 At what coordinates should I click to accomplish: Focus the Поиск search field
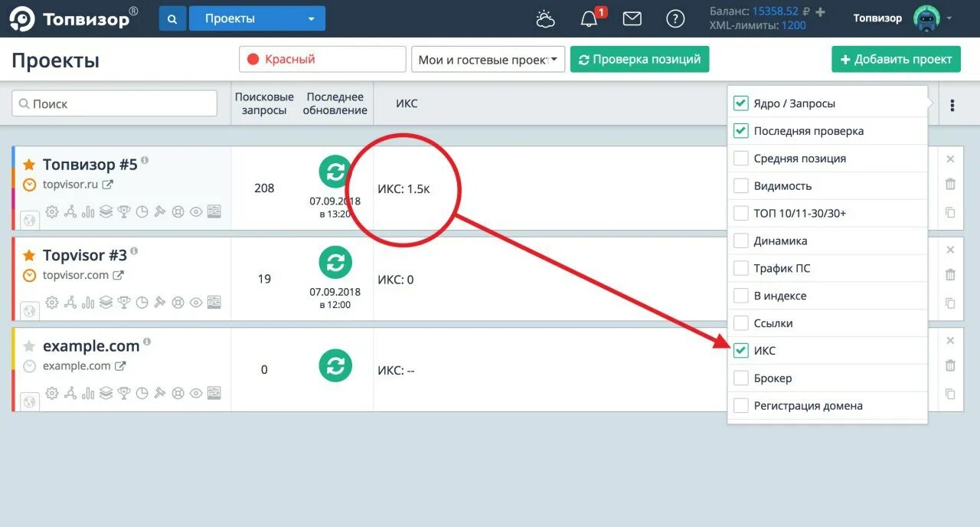pos(115,103)
